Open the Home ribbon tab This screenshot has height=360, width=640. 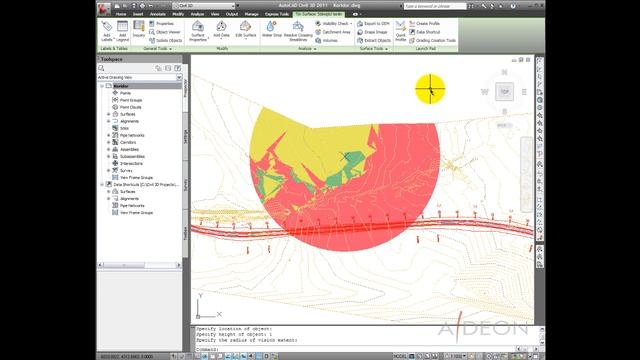click(121, 14)
